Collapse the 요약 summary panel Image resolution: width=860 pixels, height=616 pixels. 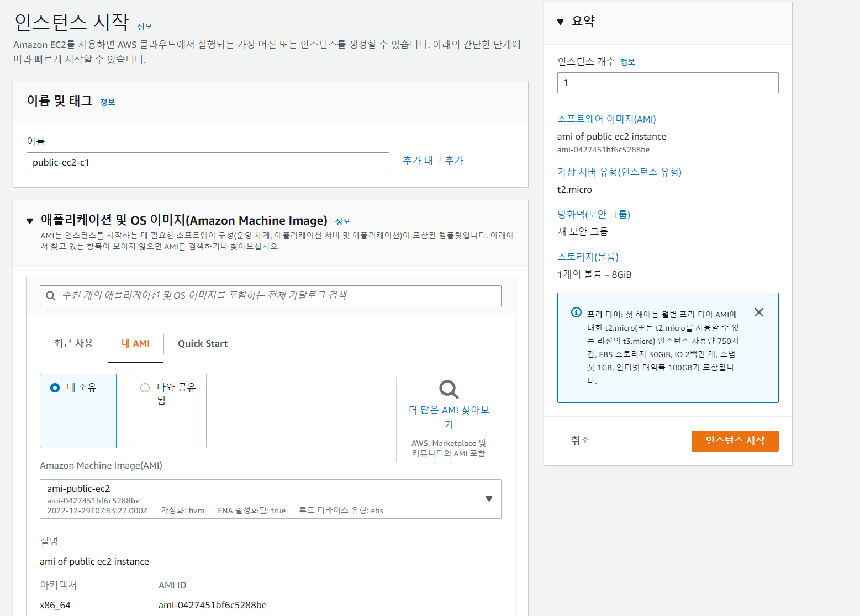pyautogui.click(x=560, y=22)
